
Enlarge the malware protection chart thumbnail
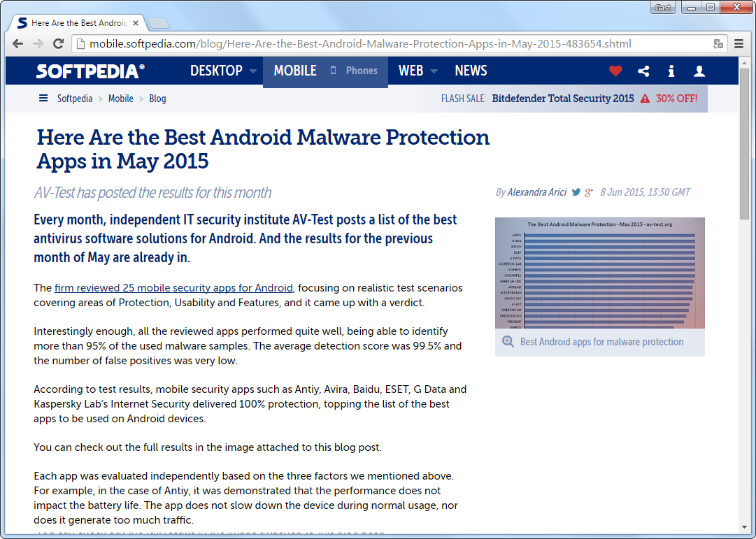[x=599, y=273]
